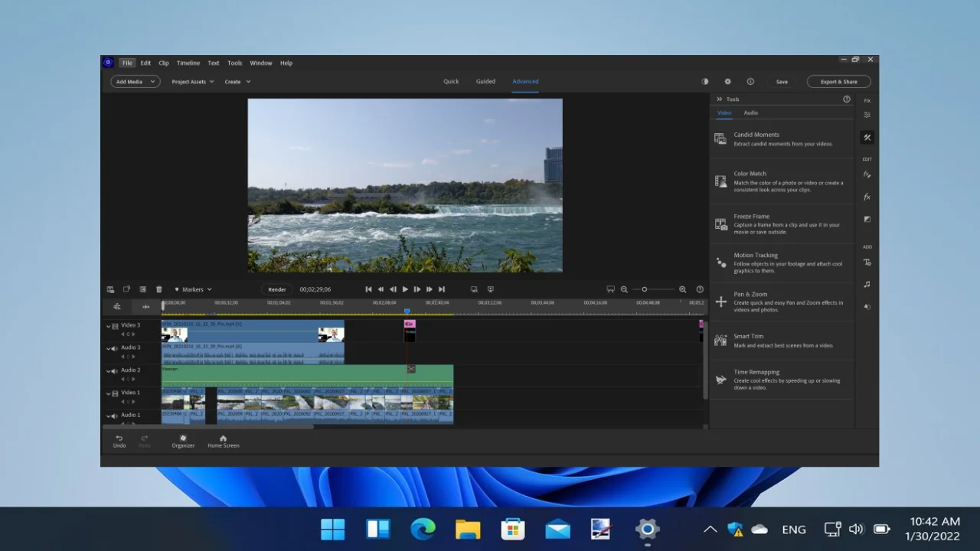Click the help icon in Tools panel header
Viewport: 980px width, 551px height.
pos(847,99)
